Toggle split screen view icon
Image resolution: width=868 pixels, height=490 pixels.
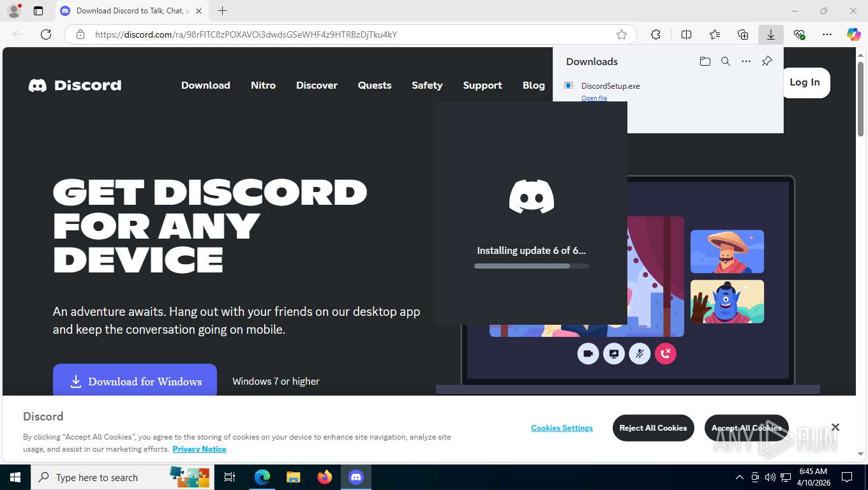[686, 34]
